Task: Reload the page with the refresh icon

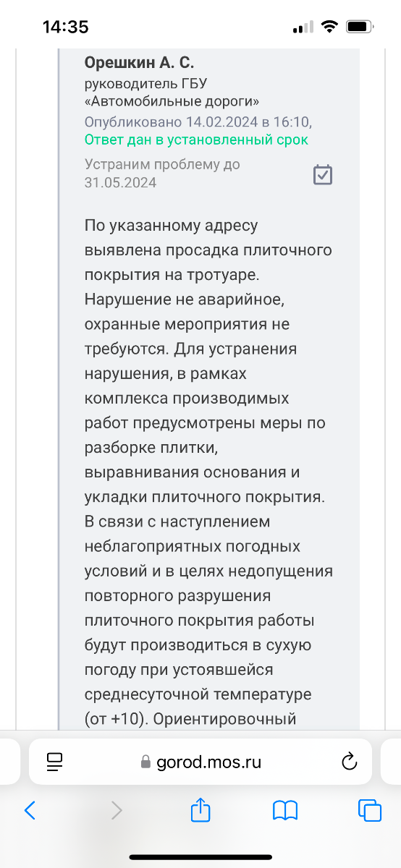Action: pyautogui.click(x=349, y=761)
